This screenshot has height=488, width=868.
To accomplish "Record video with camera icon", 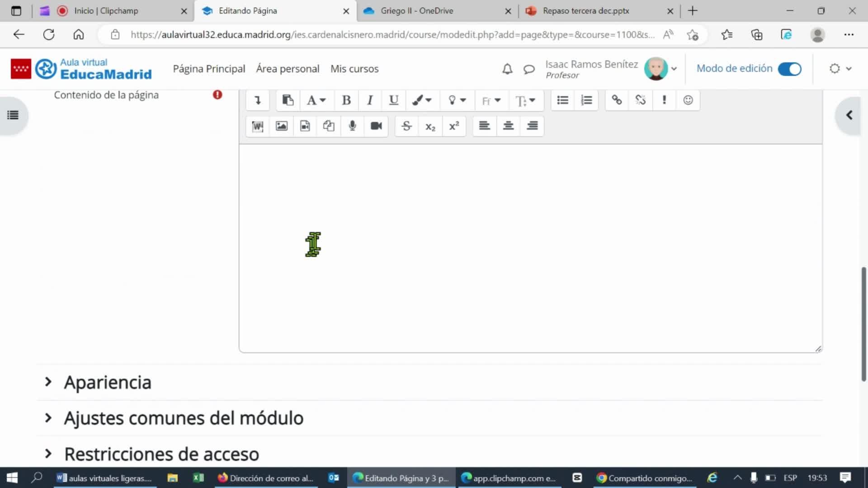I will pyautogui.click(x=376, y=126).
